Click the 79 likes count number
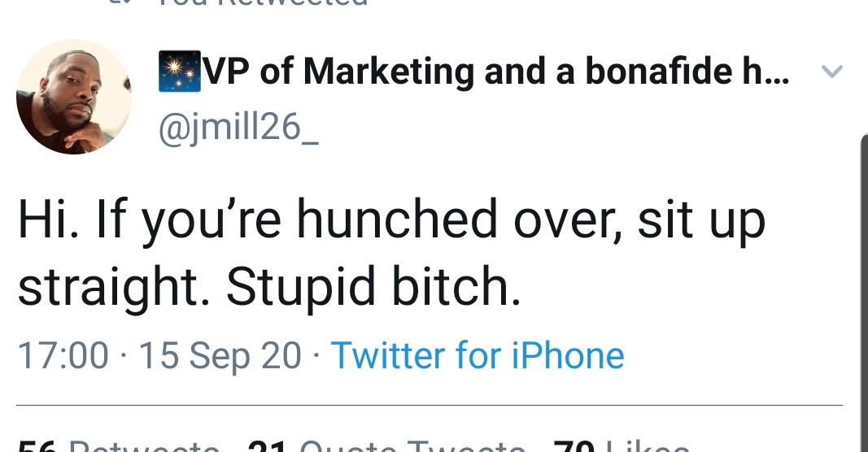The width and height of the screenshot is (868, 452). tap(574, 447)
